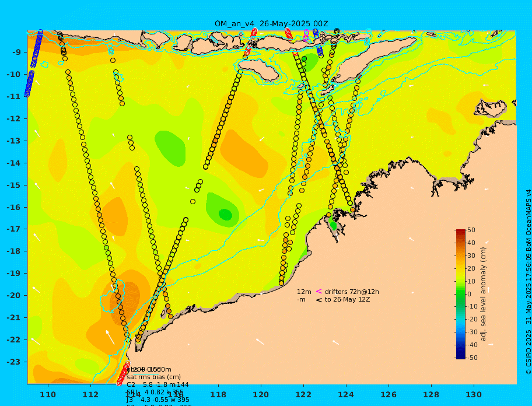Click the '-20' tick label on the colorbar
The height and width of the screenshot is (406, 532).
click(472, 319)
